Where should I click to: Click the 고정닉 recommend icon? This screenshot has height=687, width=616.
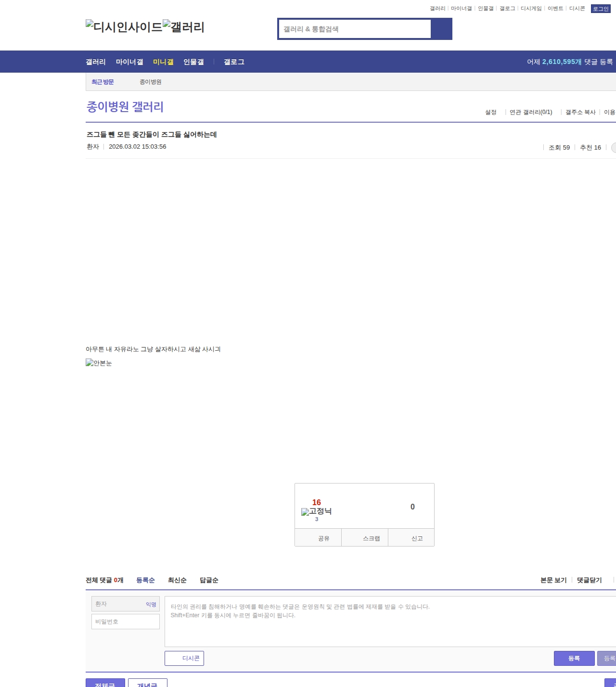316,511
